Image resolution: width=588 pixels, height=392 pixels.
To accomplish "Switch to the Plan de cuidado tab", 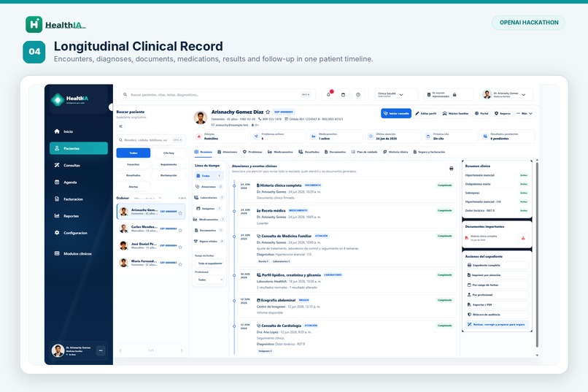I will pyautogui.click(x=364, y=152).
